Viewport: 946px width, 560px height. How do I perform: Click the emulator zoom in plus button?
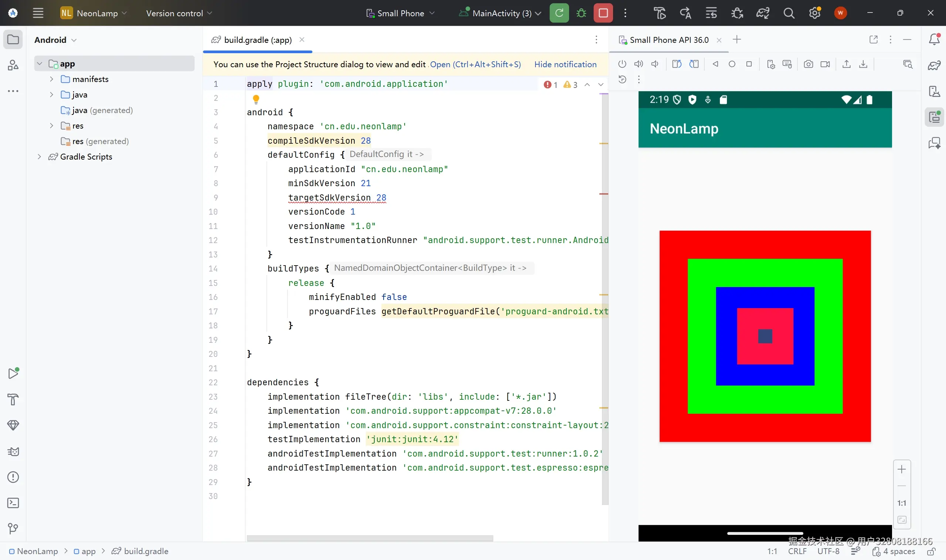(902, 469)
